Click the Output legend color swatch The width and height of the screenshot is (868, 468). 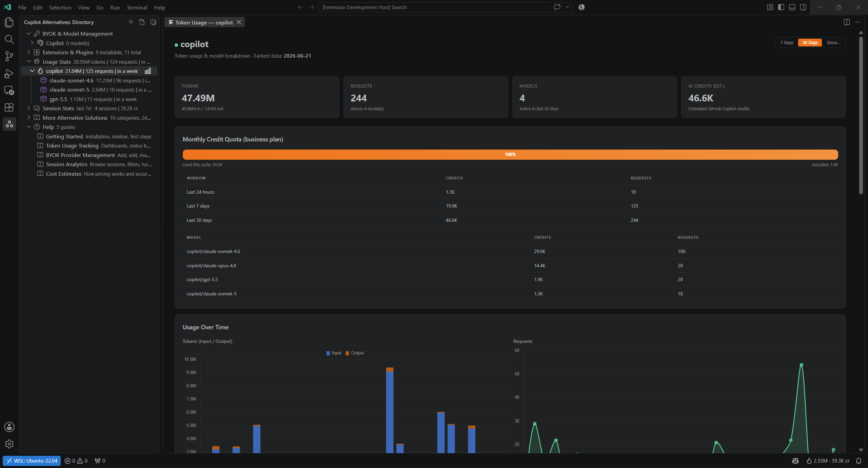pyautogui.click(x=347, y=353)
